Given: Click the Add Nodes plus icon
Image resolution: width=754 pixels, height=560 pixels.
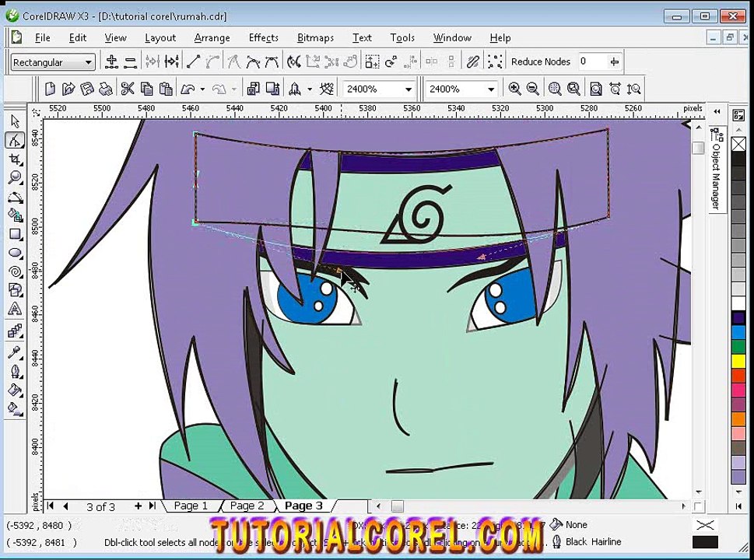Looking at the screenshot, I should point(111,61).
